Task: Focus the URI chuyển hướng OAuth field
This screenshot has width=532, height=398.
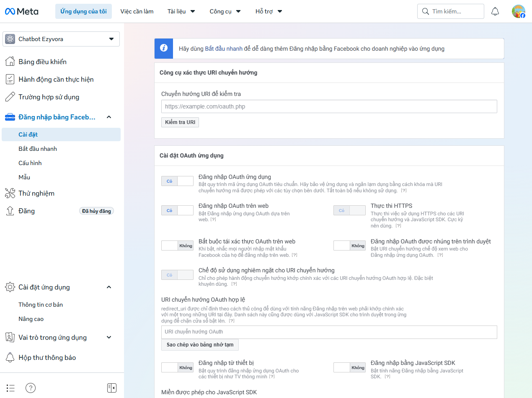Action: click(329, 332)
